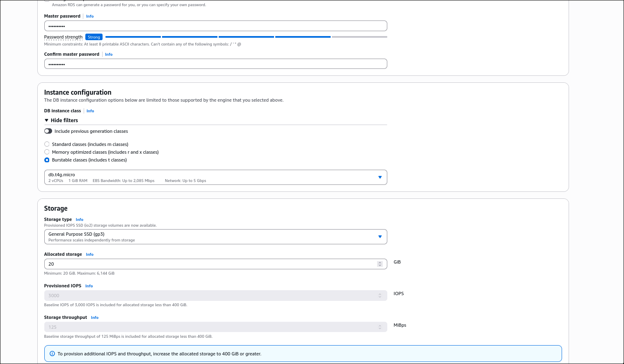Select the Burstable classes radio button
Screen dimensions: 624x364
click(47, 160)
